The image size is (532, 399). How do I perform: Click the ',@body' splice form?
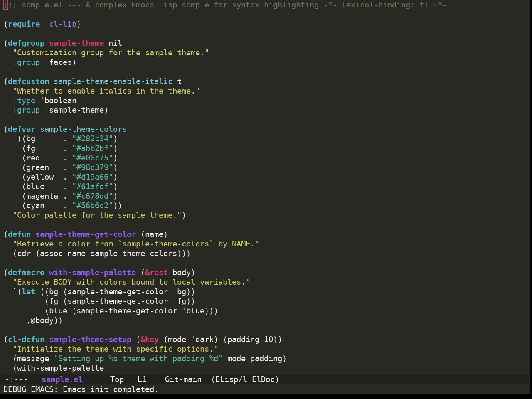pos(42,320)
